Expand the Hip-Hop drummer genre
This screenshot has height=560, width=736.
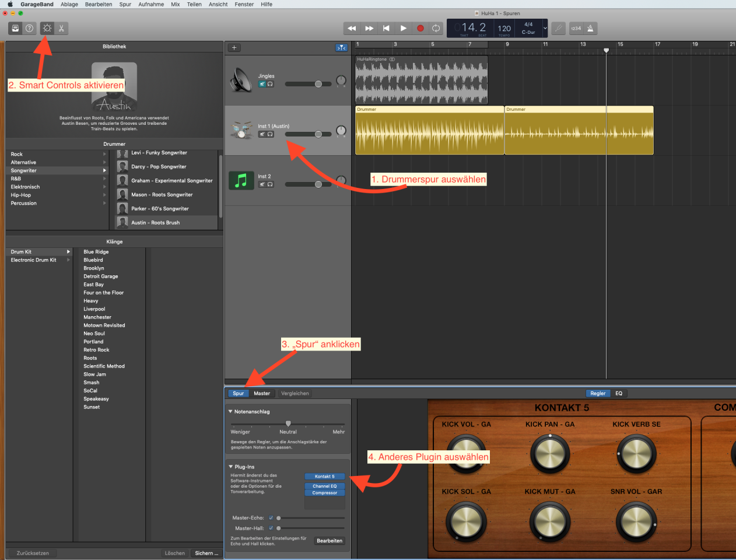click(105, 195)
